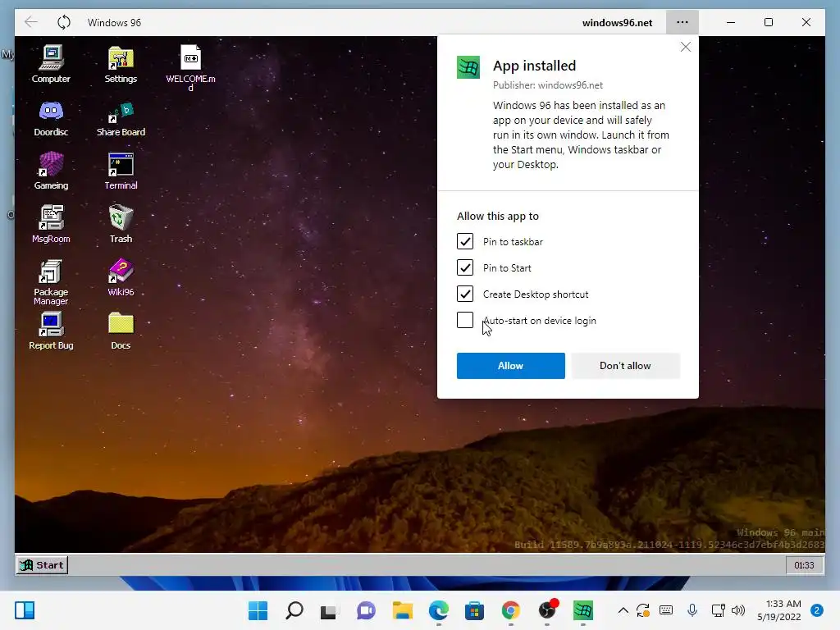Uncheck Create Desktop shortcut
Viewport: 840px width, 630px height.
[465, 294]
